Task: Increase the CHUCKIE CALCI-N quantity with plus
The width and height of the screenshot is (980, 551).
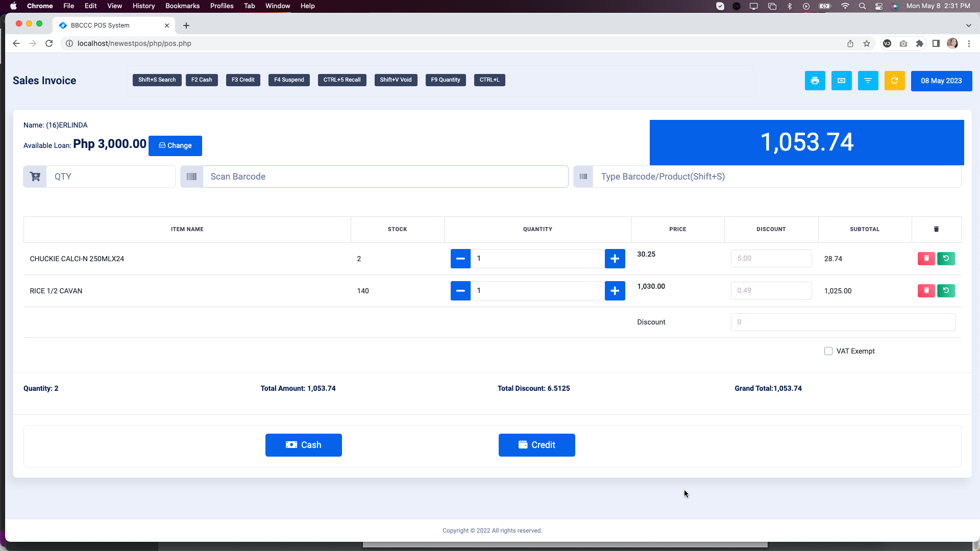Action: (615, 259)
